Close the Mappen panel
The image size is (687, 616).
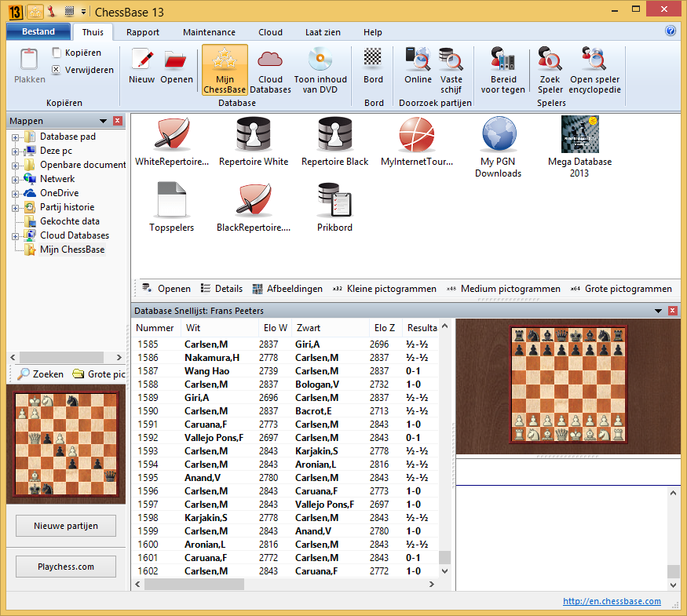tap(118, 121)
